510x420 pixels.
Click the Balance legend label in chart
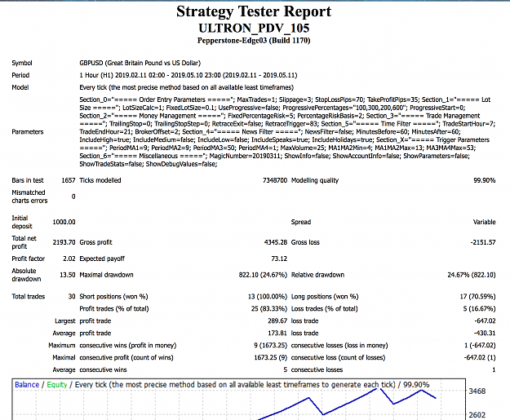click(x=27, y=385)
